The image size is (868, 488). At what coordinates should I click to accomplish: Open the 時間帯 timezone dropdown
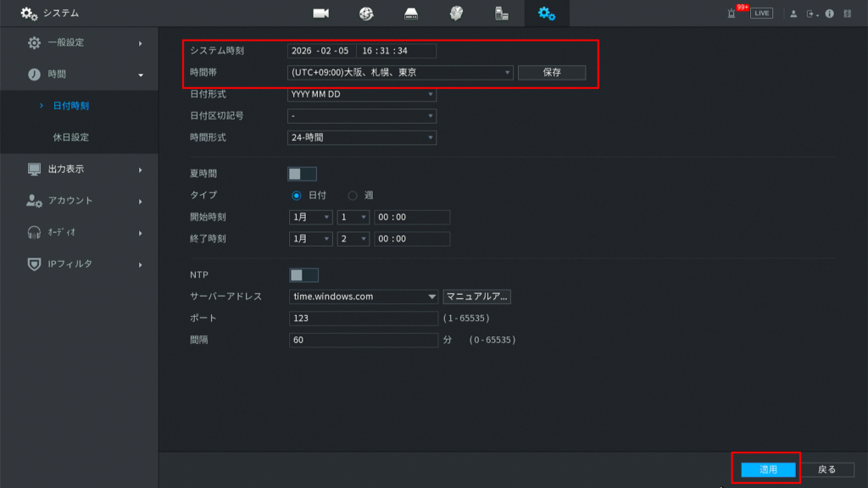click(398, 72)
